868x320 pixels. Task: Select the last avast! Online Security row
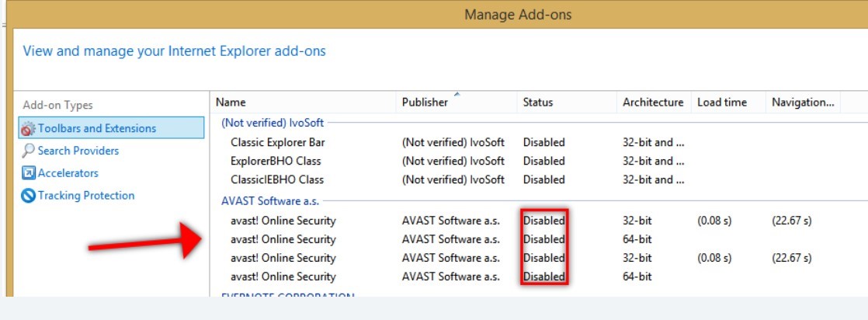click(283, 277)
